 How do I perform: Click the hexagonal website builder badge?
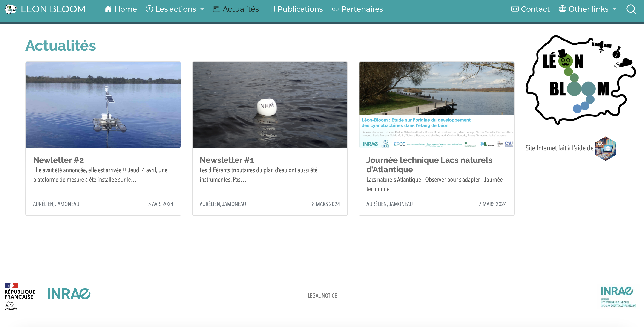(606, 148)
